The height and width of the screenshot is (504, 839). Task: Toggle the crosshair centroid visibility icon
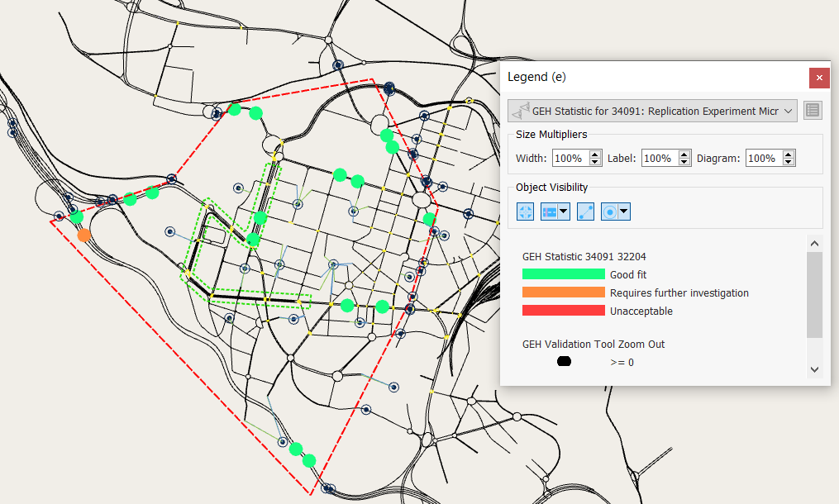(526, 212)
